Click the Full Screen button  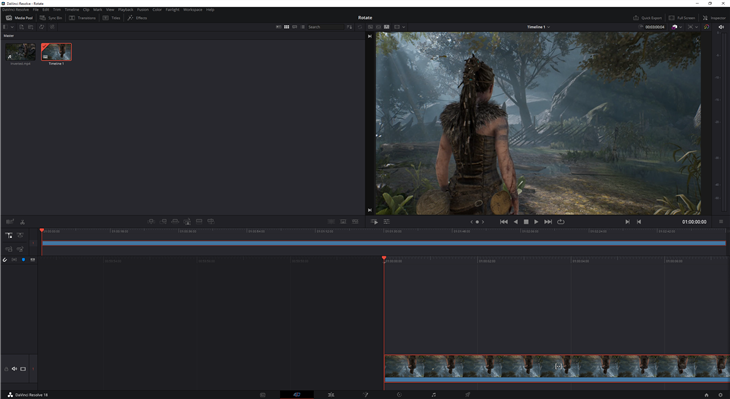pos(682,18)
